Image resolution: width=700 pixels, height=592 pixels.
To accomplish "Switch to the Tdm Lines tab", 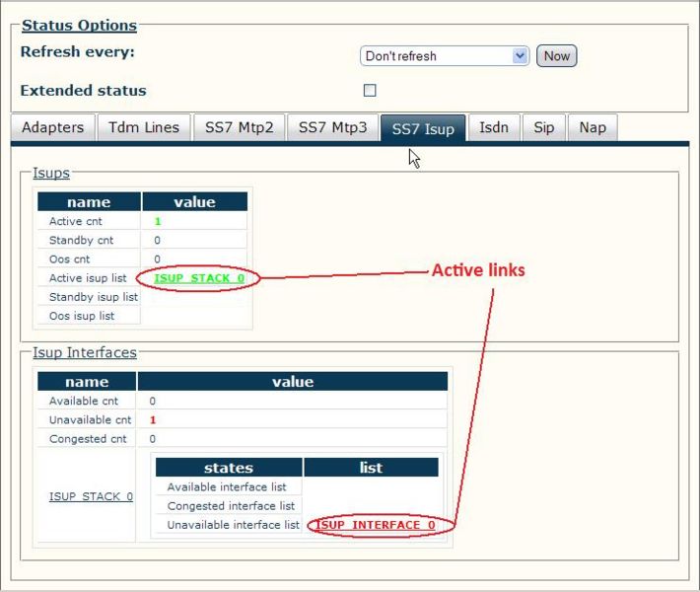I will coord(144,128).
